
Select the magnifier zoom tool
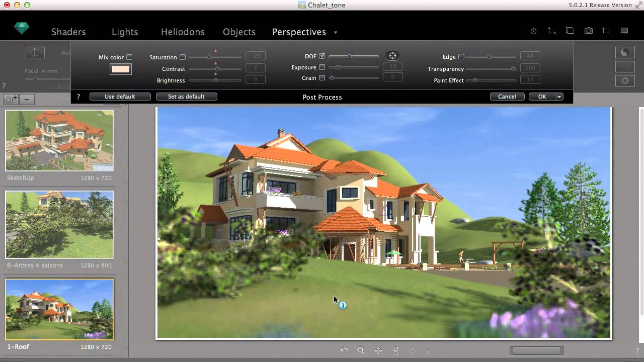coord(361,350)
